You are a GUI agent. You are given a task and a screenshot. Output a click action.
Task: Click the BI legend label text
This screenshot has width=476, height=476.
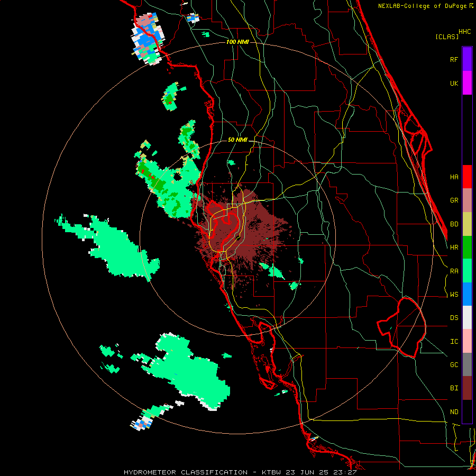point(454,388)
